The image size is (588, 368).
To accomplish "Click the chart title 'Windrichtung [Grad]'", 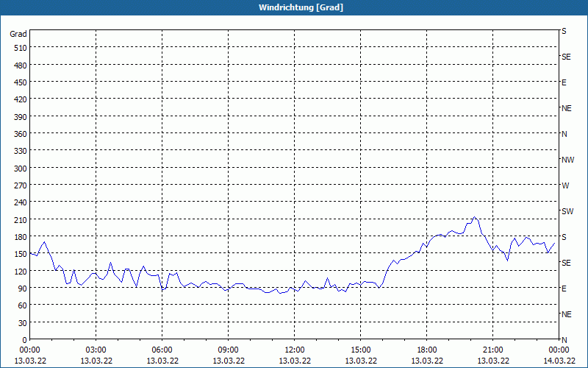I will [x=301, y=7].
